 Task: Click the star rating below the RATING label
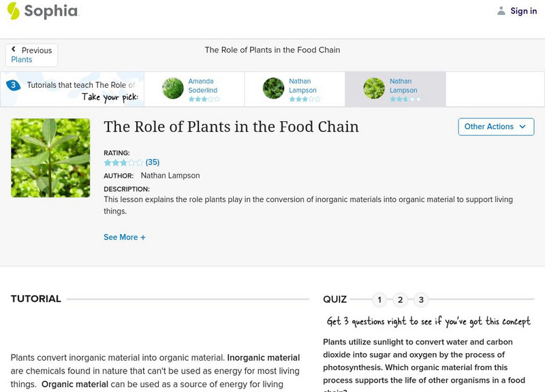point(123,163)
